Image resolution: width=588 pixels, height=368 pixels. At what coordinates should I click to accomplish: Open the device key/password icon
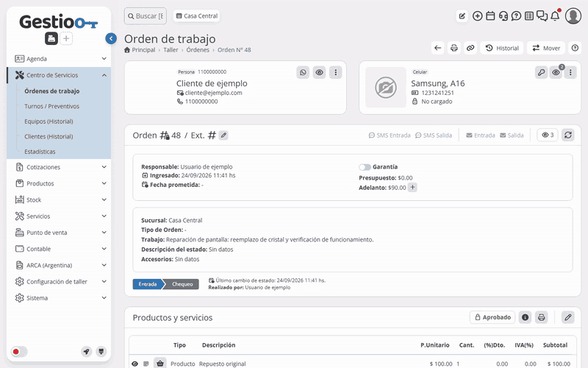tap(541, 72)
